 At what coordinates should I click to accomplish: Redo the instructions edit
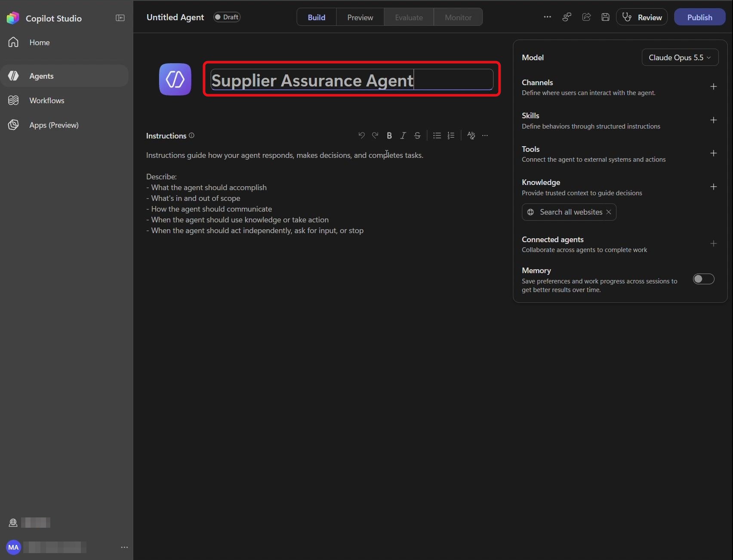(375, 135)
